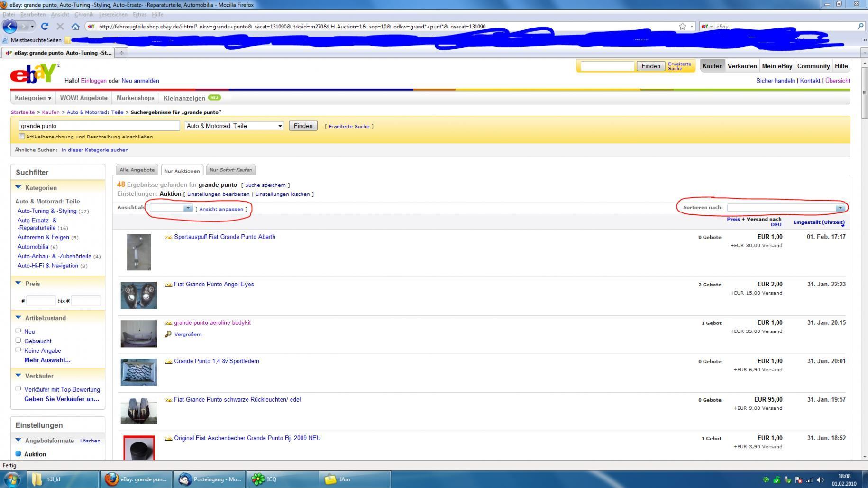Click the new-listing icon beside Grande Punto 1,4 8v Sportfedern
868x488 pixels.
coord(168,361)
